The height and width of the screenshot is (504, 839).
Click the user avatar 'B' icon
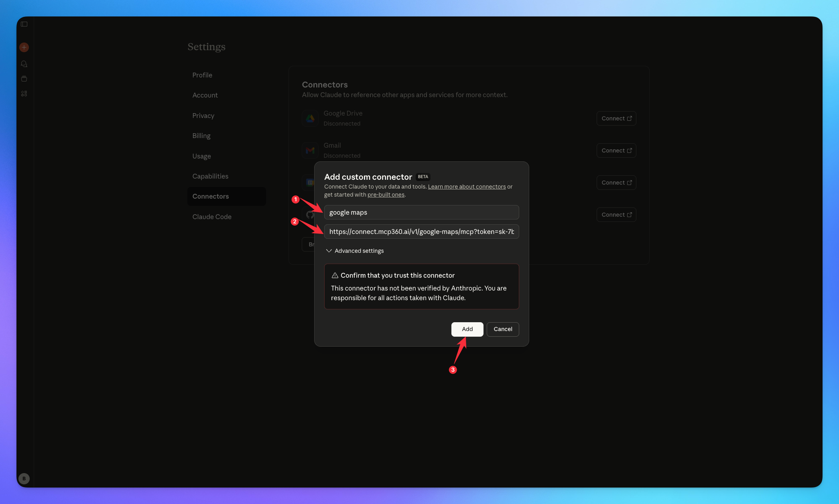tap(24, 478)
